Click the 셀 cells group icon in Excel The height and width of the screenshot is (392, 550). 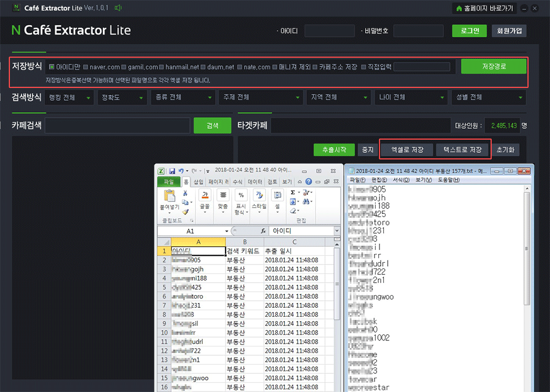[277, 195]
